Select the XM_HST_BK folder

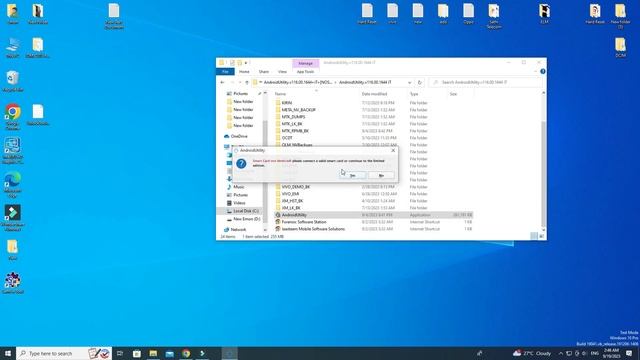point(292,201)
